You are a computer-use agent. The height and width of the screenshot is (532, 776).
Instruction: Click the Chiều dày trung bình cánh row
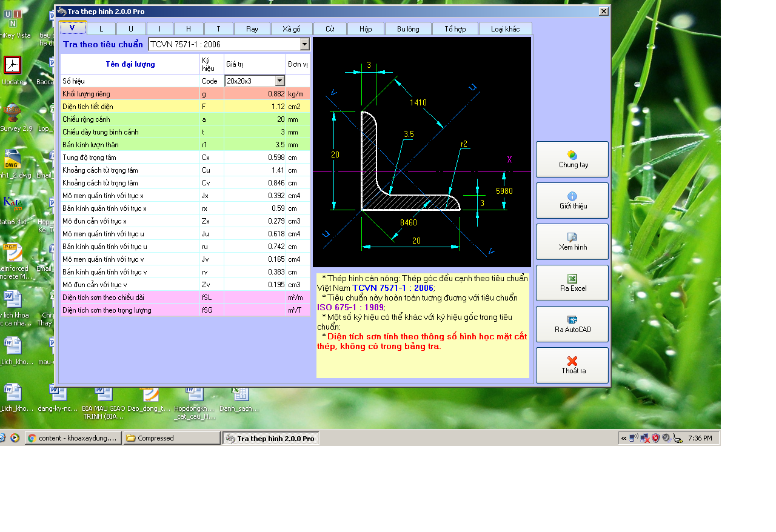click(x=186, y=132)
